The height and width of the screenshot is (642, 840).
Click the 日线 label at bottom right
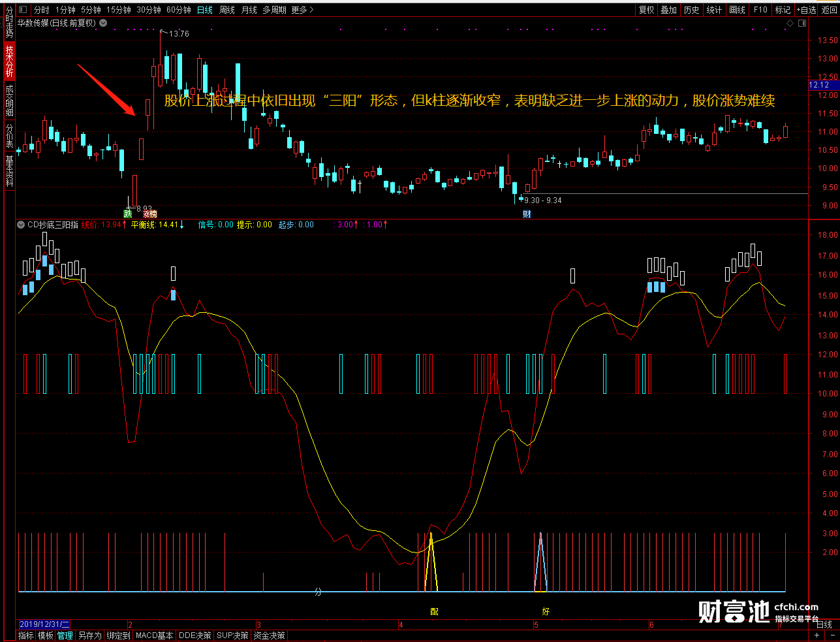click(824, 624)
